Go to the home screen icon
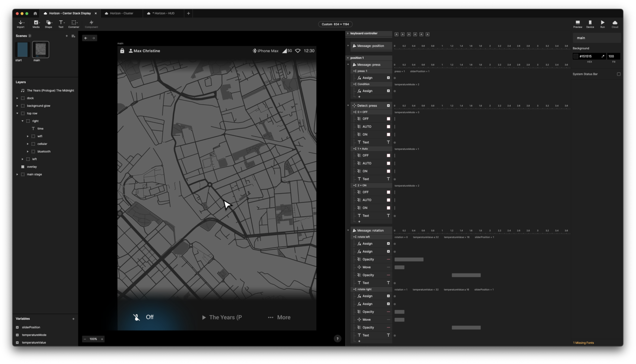Screen dimensions: 636x364 [35, 13]
